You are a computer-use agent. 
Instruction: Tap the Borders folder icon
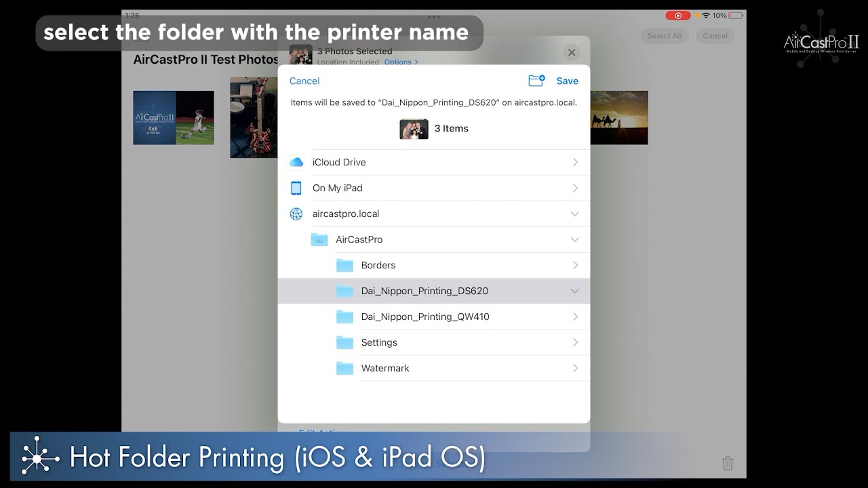(345, 265)
